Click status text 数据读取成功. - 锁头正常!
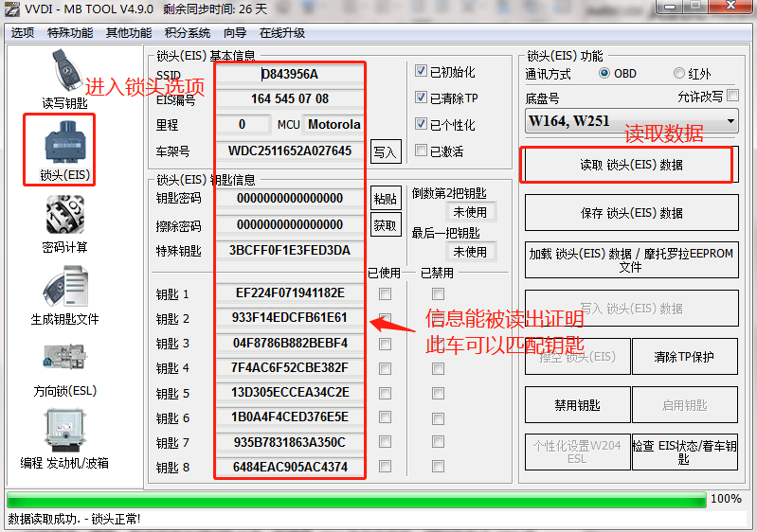Screen dimensions: 757x532 [74, 519]
